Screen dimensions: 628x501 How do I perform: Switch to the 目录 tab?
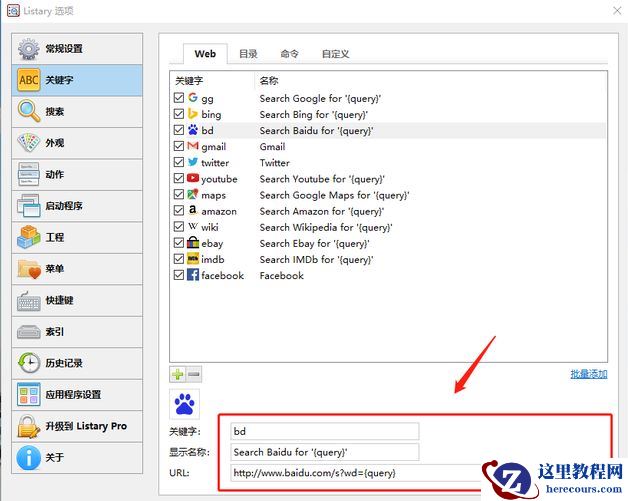[x=248, y=54]
